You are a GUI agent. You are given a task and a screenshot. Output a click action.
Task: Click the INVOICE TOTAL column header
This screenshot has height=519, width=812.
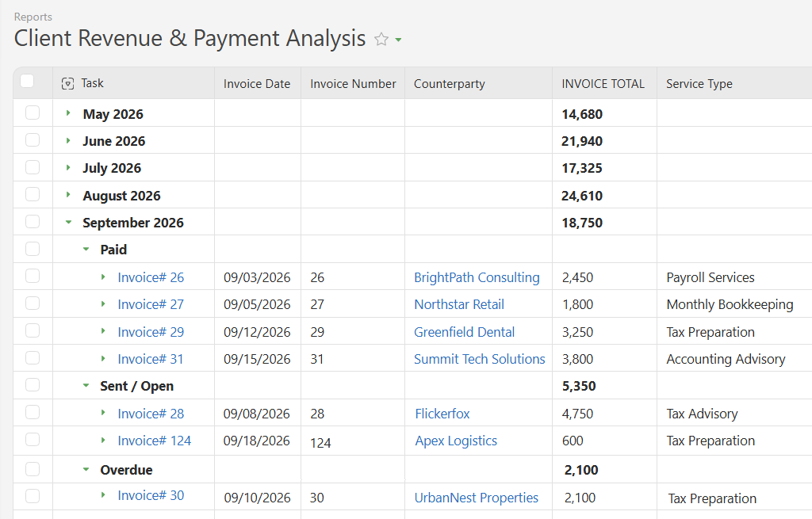pyautogui.click(x=603, y=84)
